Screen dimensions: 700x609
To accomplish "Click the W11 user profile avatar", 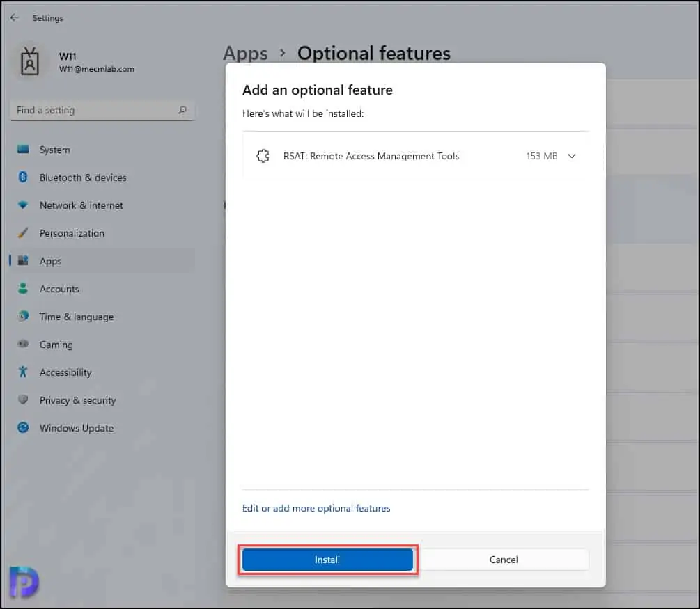I will 30,61.
